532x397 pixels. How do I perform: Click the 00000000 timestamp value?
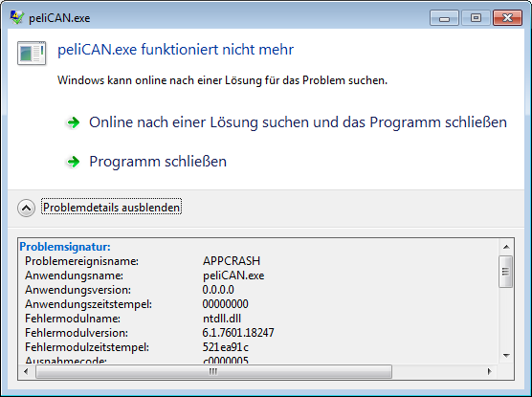click(x=225, y=304)
